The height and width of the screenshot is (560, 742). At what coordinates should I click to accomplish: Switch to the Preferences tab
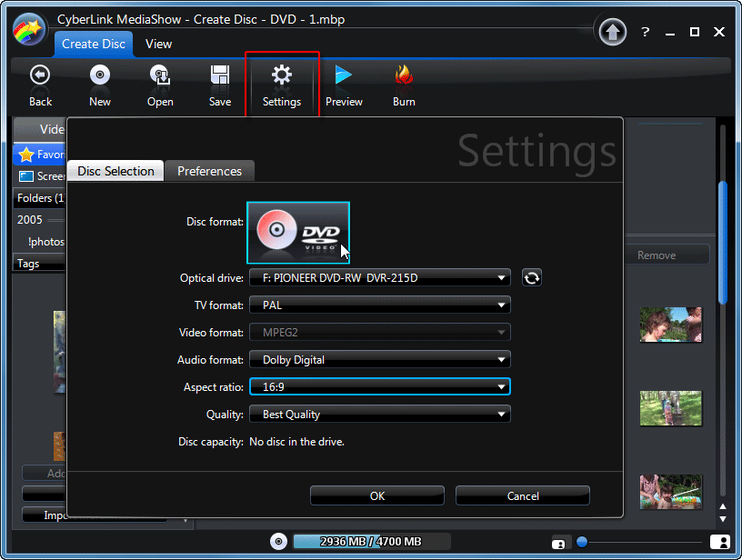(x=210, y=171)
